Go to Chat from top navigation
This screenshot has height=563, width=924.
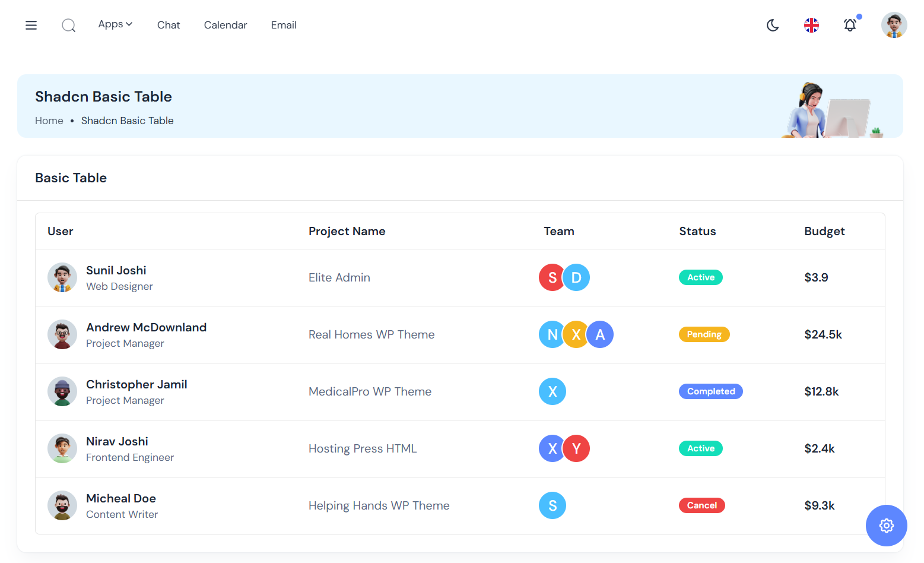click(169, 25)
